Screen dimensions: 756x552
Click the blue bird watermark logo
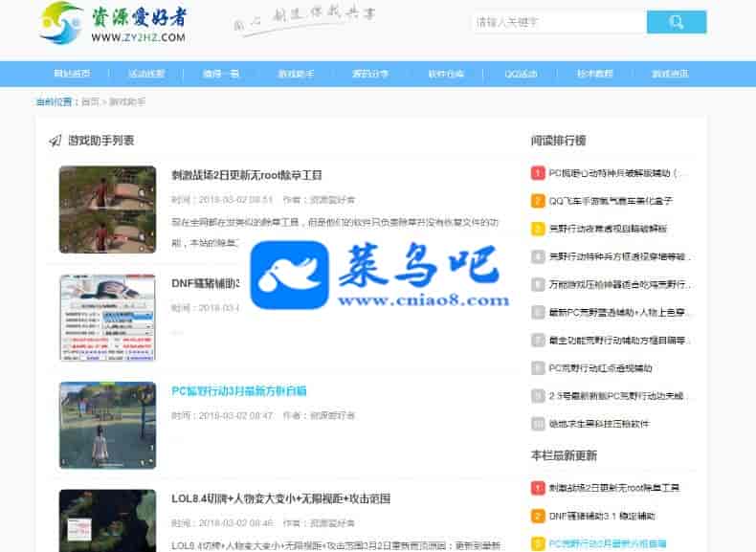pyautogui.click(x=290, y=271)
